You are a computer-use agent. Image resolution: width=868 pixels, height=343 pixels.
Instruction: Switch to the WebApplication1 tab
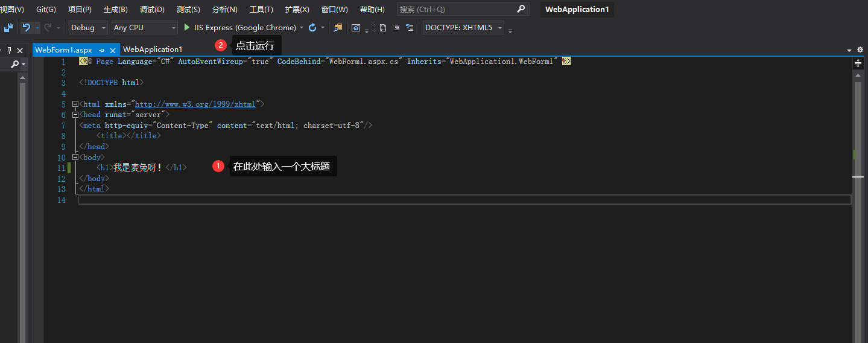[x=153, y=50]
